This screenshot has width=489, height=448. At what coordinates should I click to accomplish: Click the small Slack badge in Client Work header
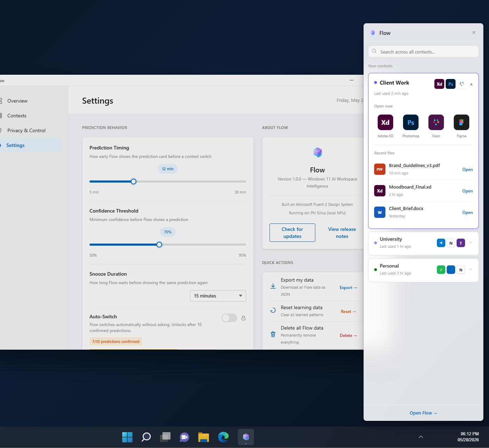pyautogui.click(x=462, y=84)
